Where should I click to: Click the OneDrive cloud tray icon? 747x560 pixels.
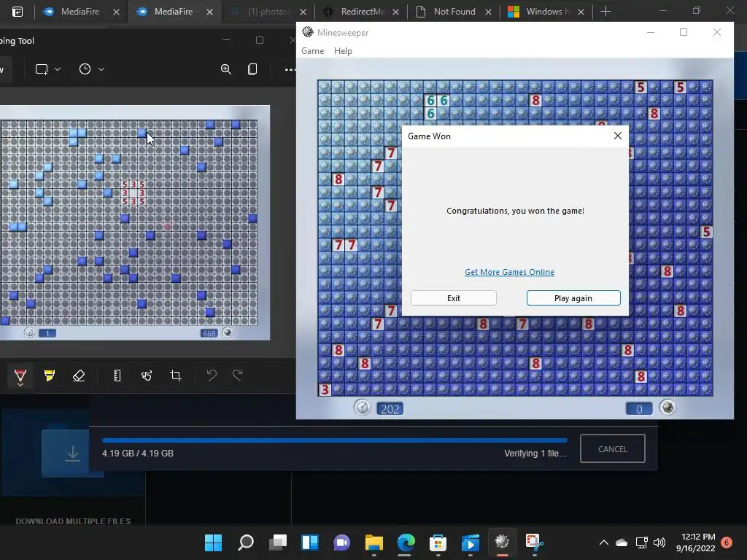622,542
